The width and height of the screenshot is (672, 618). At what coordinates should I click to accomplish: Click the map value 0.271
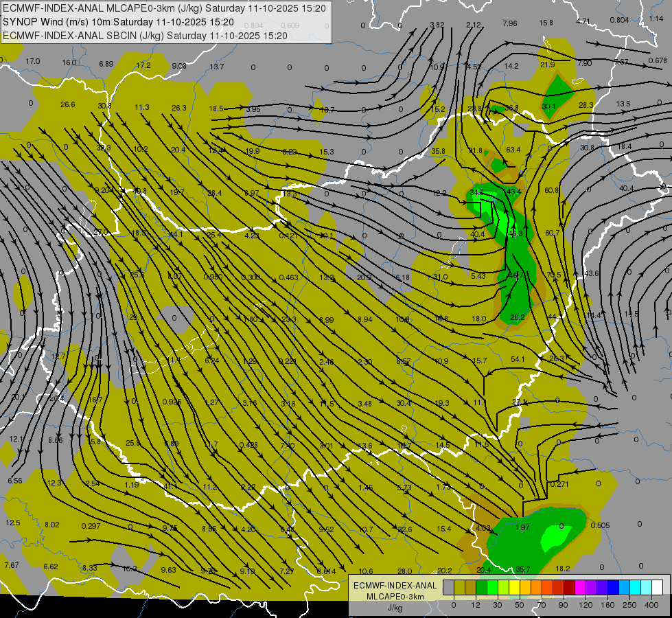tap(559, 484)
